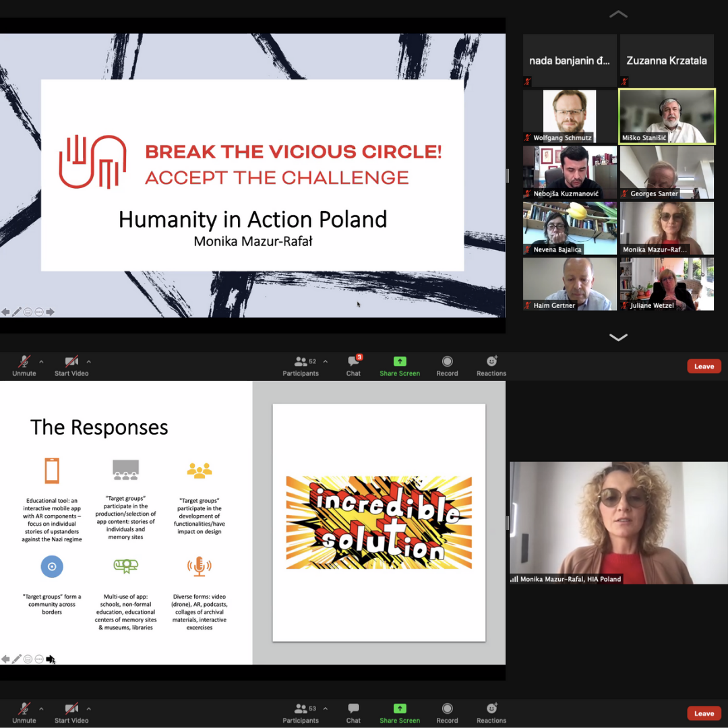728x728 pixels.
Task: Select Monika Mazur-Raf… tile in the gallery
Action: [x=667, y=228]
